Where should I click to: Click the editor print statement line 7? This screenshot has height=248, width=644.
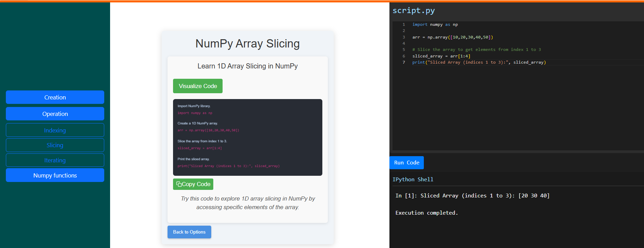tap(479, 62)
